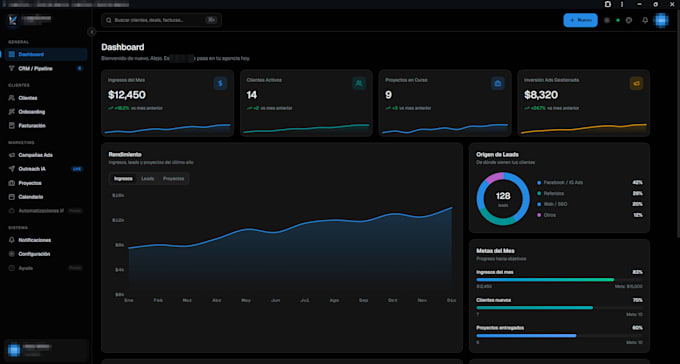Switch the chart to the Leads tab
The height and width of the screenshot is (364, 680).
coord(148,179)
